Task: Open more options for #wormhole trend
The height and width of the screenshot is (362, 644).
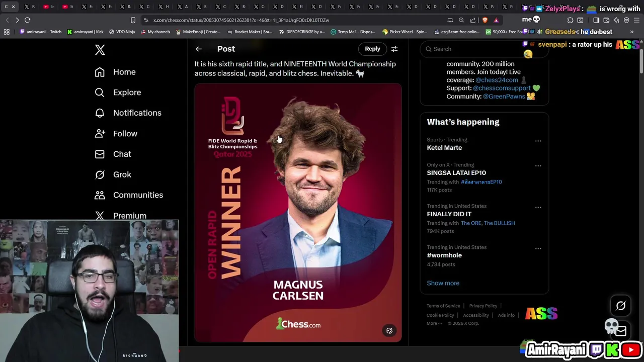Action: 538,248
